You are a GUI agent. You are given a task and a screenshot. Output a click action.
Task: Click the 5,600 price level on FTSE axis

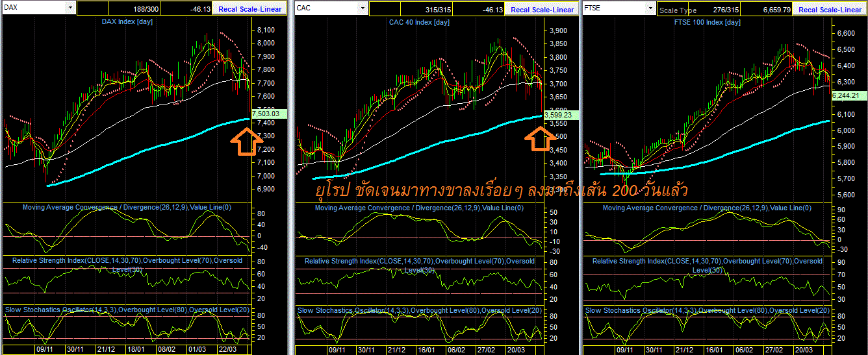847,195
